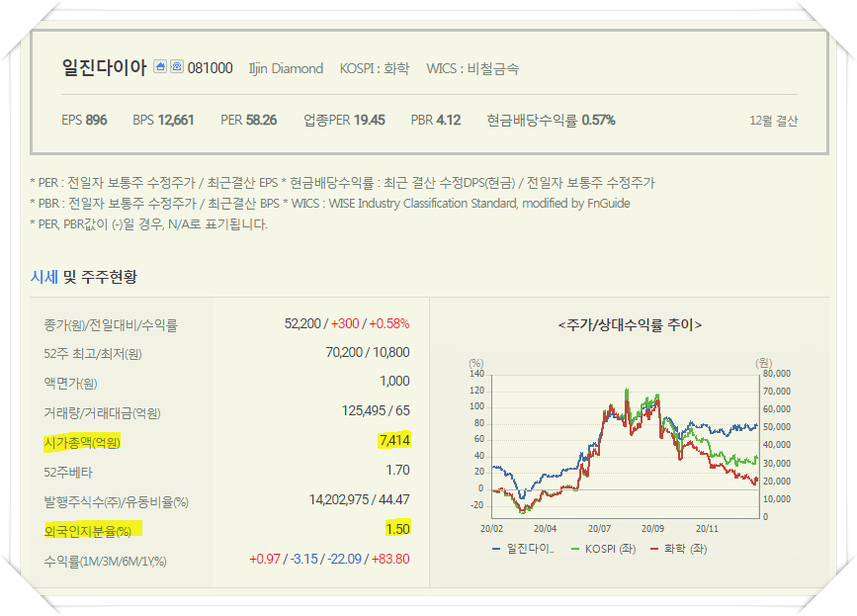Select the 1.70 beta value
This screenshot has height=616, width=857.
(398, 470)
